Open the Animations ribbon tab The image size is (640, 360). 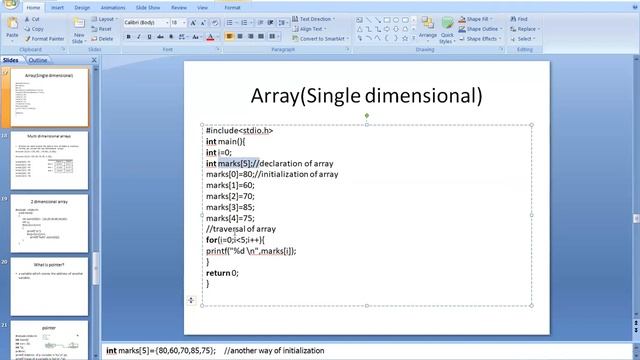(x=113, y=7)
